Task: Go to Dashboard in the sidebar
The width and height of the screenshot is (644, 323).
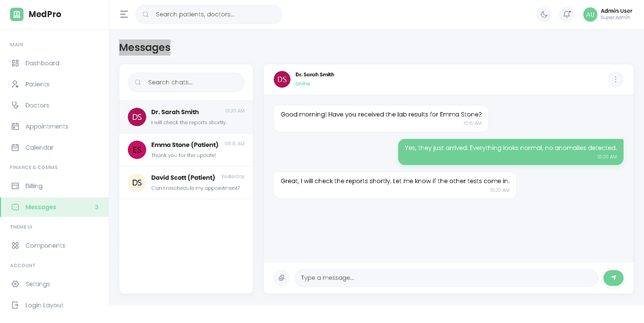Action: pos(42,63)
